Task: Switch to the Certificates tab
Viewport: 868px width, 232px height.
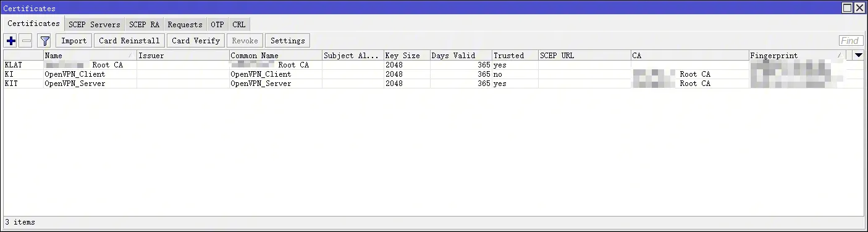Action: tap(33, 24)
